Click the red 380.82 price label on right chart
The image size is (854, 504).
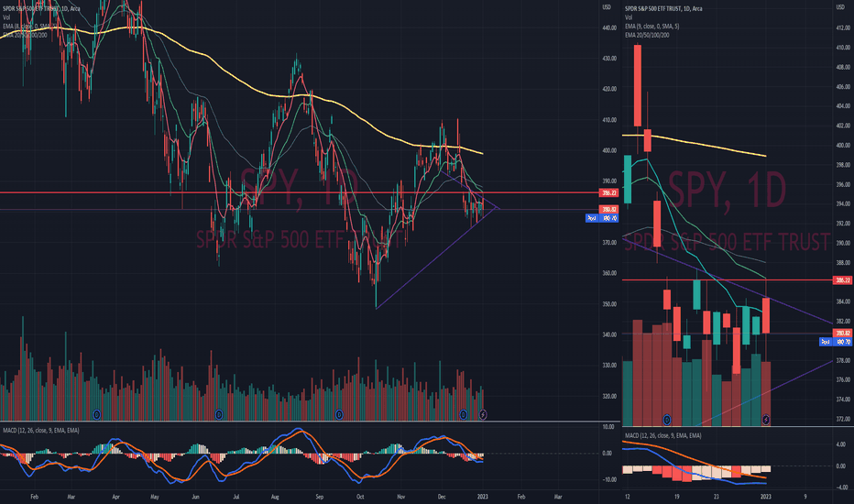[x=843, y=334]
